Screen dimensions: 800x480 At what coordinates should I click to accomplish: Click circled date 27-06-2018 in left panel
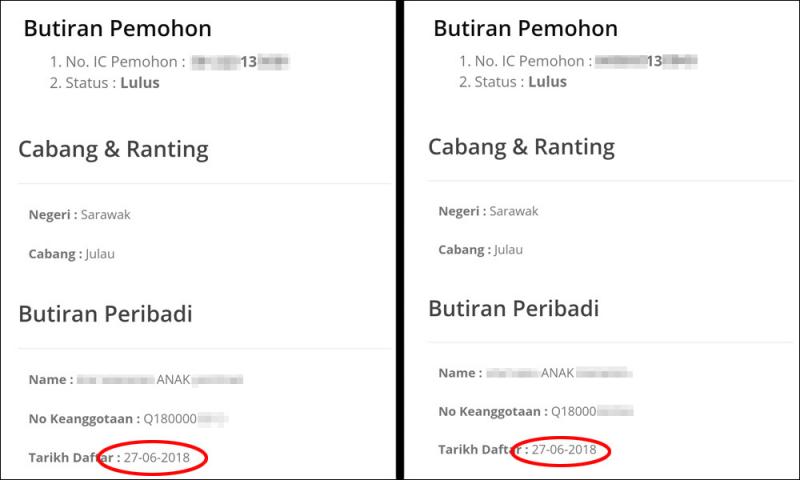click(x=156, y=458)
